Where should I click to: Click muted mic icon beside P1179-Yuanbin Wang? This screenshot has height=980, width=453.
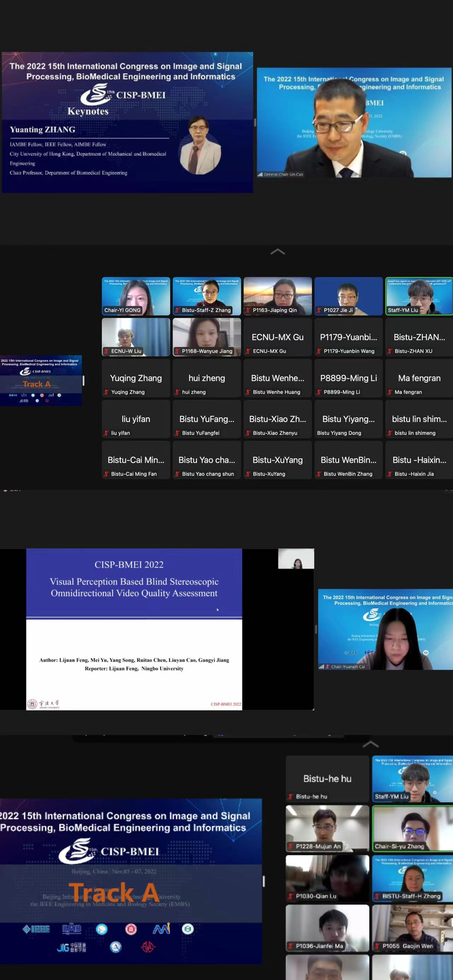pyautogui.click(x=319, y=351)
